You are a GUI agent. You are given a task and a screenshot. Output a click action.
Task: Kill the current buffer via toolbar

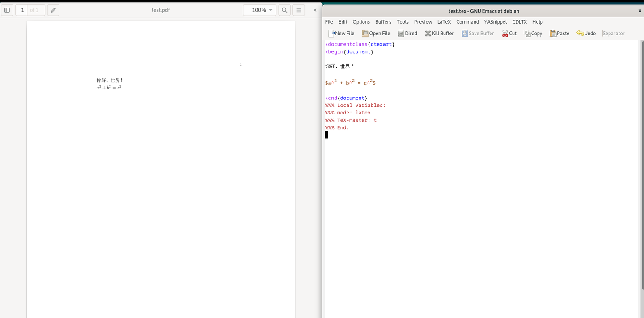[x=439, y=33]
